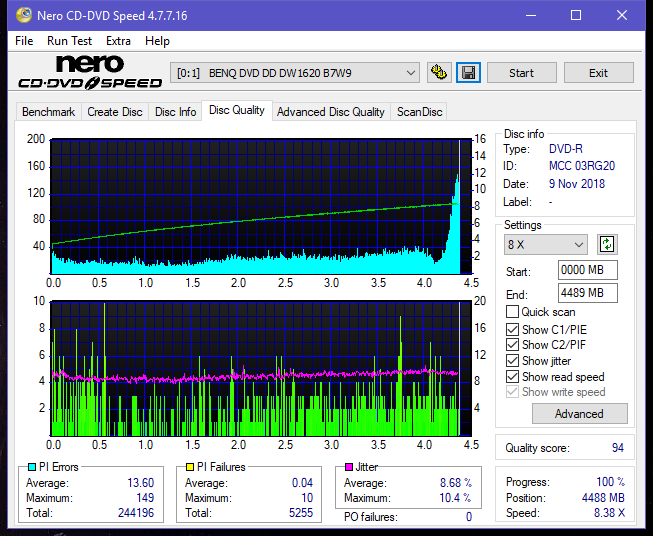Select the Disc Quality tab
The width and height of the screenshot is (653, 536).
237,110
